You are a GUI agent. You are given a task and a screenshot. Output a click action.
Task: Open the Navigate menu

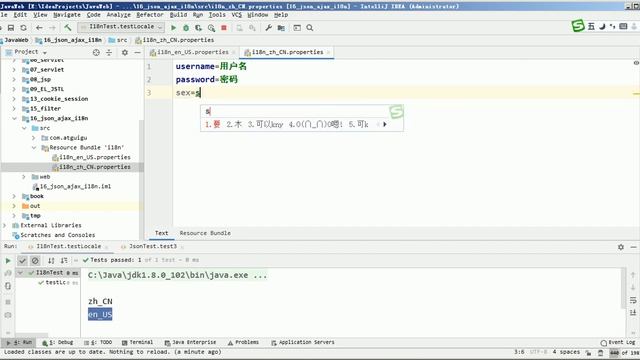67,15
